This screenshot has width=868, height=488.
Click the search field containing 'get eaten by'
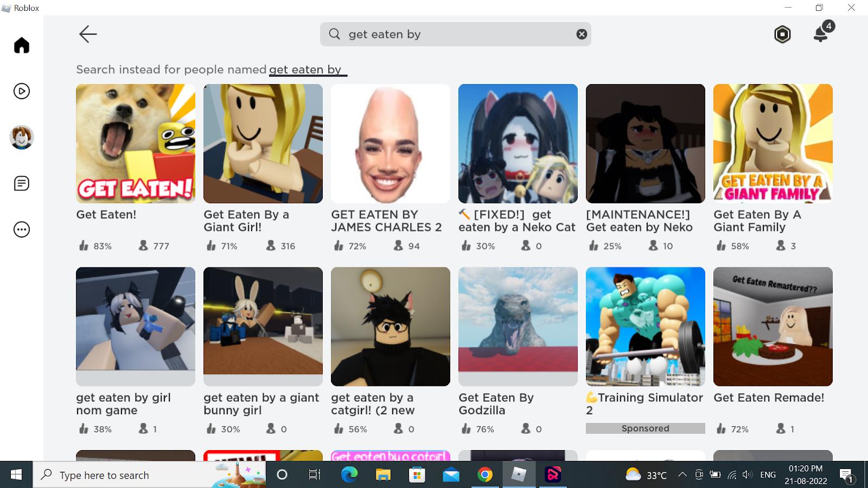tap(456, 34)
